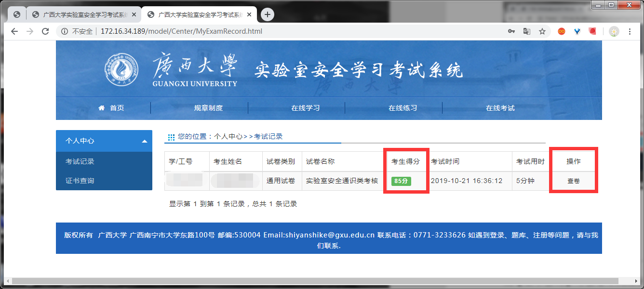Click the 考试用时 column header
Screen dimensions: 644x289
point(530,161)
